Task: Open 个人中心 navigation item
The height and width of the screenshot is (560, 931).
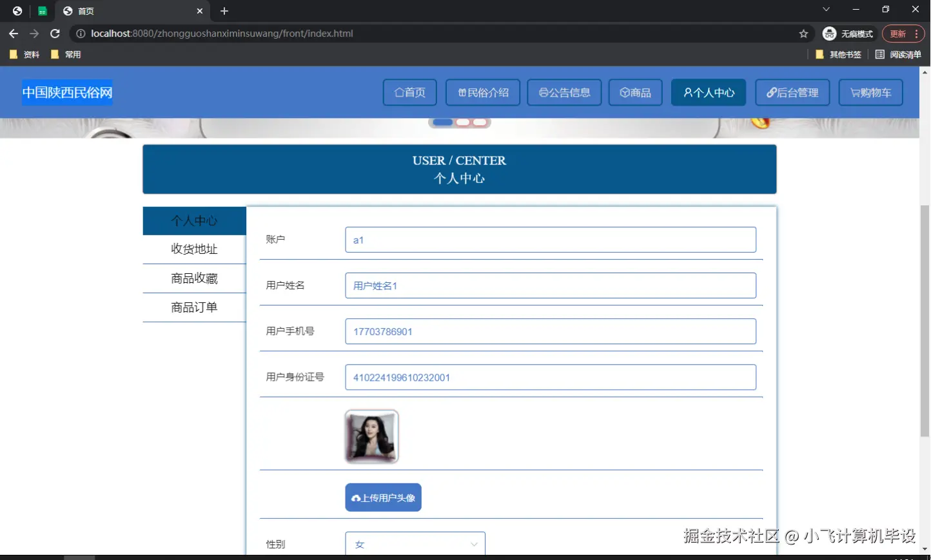Action: tap(709, 92)
